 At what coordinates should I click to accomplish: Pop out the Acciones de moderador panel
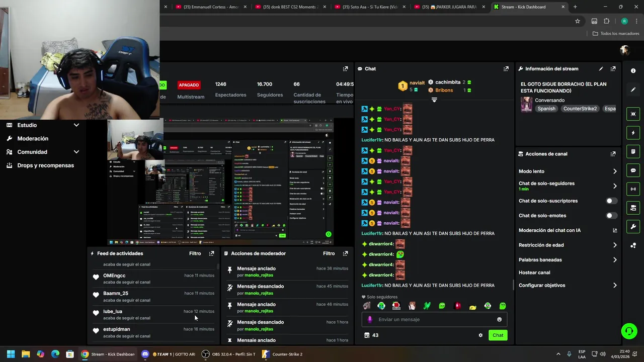(x=345, y=253)
